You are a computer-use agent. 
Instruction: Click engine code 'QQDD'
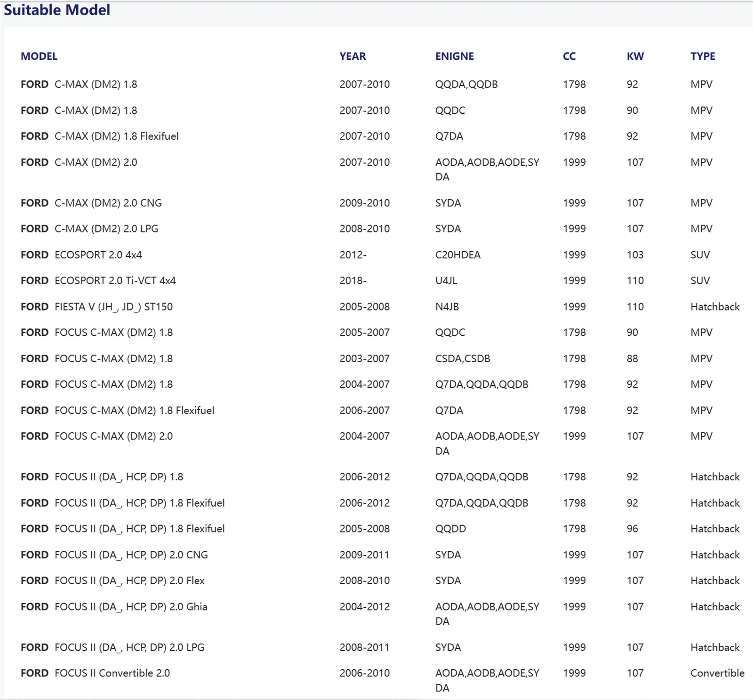(x=450, y=529)
